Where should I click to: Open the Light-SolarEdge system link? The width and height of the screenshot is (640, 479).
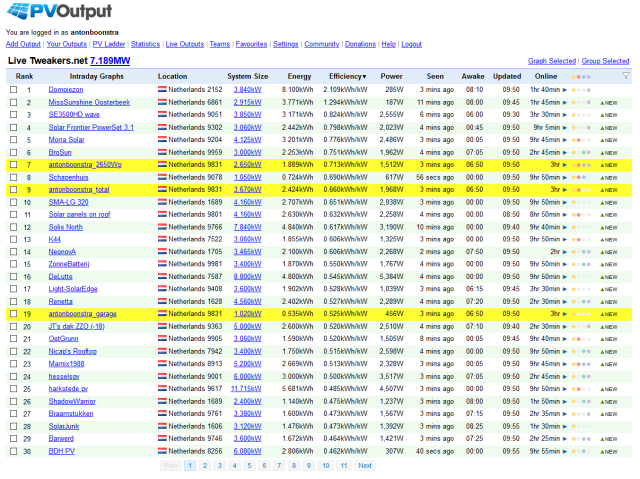[73, 289]
